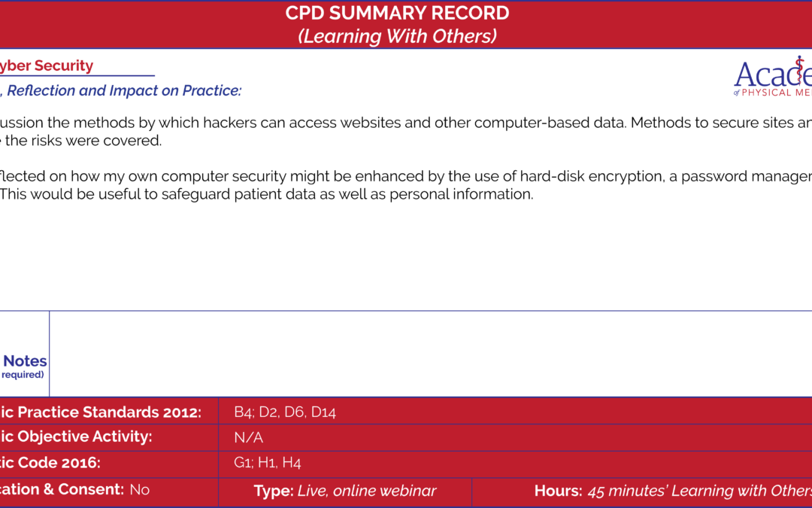
Task: Click the Practice Standards 2012 label
Action: [101, 412]
